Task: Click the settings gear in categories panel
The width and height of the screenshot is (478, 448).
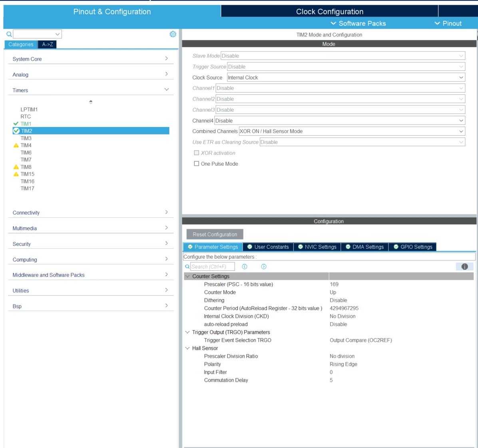Action: [173, 34]
